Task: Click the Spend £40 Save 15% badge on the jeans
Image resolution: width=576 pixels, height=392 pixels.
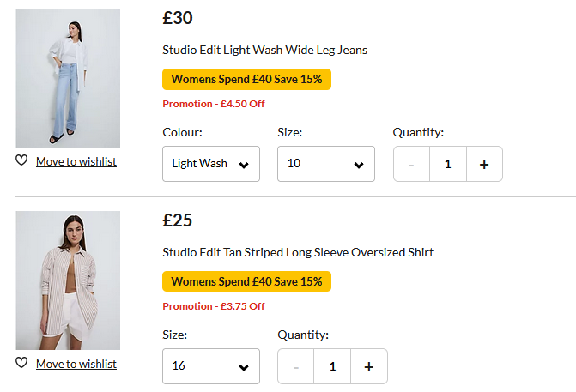Action: pos(246,79)
